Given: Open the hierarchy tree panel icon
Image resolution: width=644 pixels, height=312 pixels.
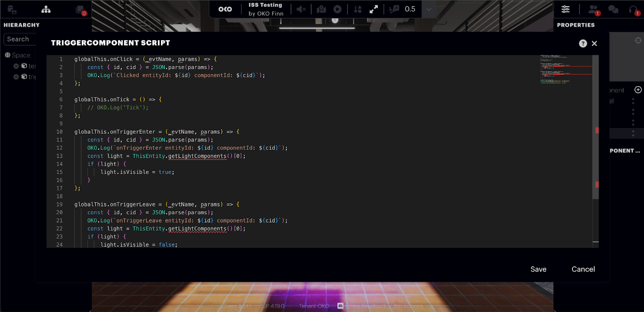Looking at the screenshot, I should pyautogui.click(x=46, y=9).
